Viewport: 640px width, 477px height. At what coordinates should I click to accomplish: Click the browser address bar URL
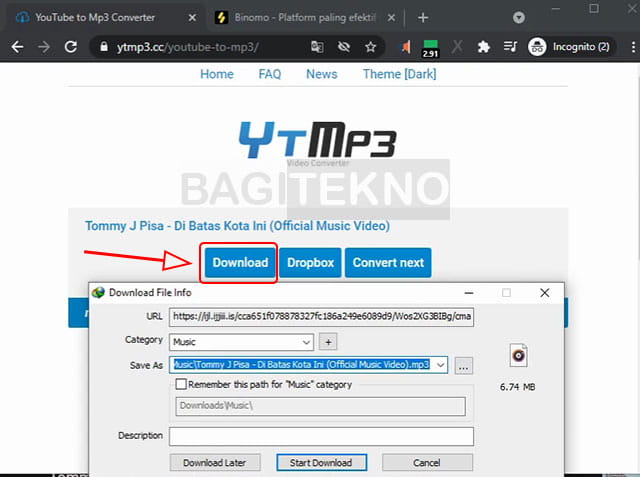tap(188, 47)
